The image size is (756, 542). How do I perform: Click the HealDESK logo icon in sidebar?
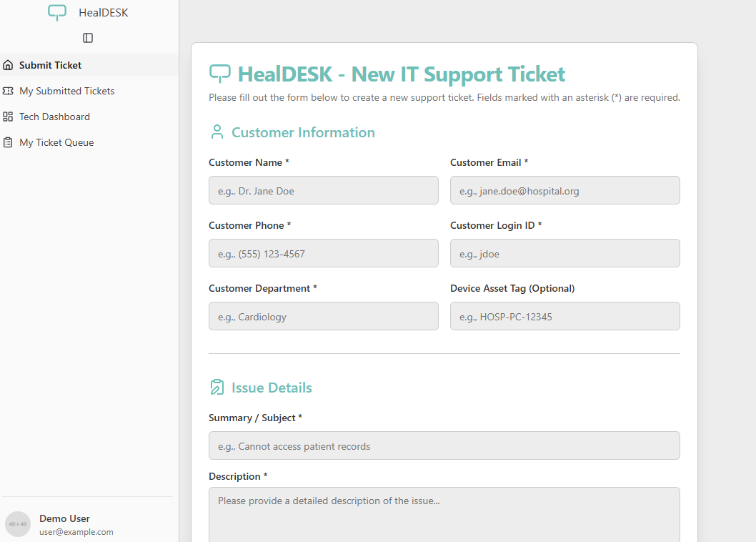57,13
